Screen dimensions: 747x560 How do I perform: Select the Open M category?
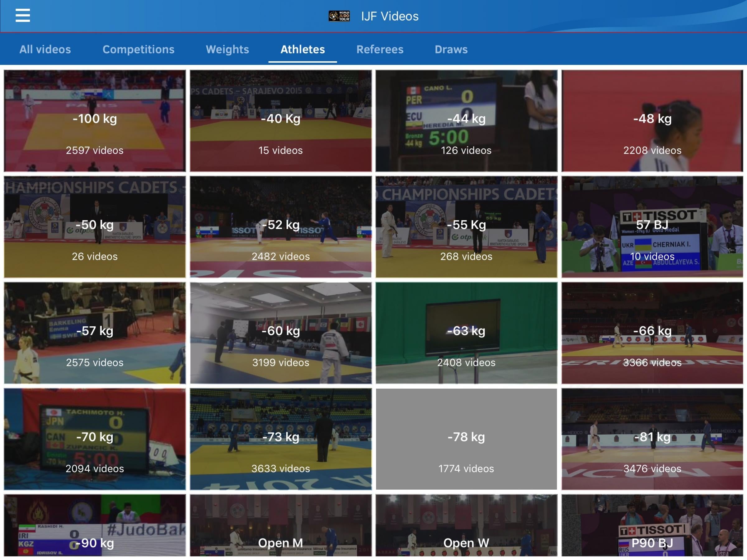point(281,526)
